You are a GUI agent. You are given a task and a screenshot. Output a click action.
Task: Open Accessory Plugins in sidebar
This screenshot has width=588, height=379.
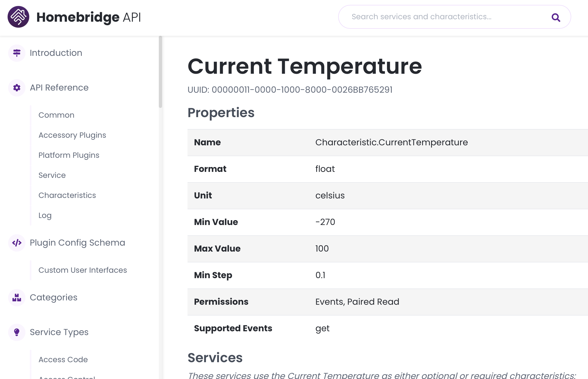click(x=72, y=135)
